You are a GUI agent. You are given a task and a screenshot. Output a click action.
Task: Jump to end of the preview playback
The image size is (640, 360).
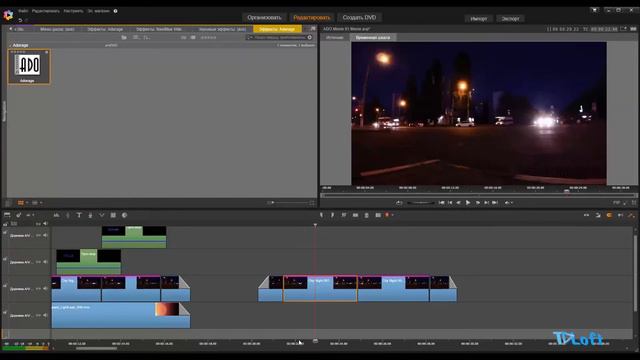click(x=495, y=202)
